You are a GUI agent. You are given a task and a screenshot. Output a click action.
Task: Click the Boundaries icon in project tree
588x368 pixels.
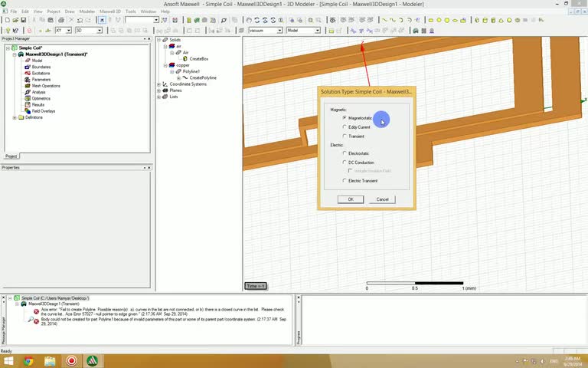(27, 67)
